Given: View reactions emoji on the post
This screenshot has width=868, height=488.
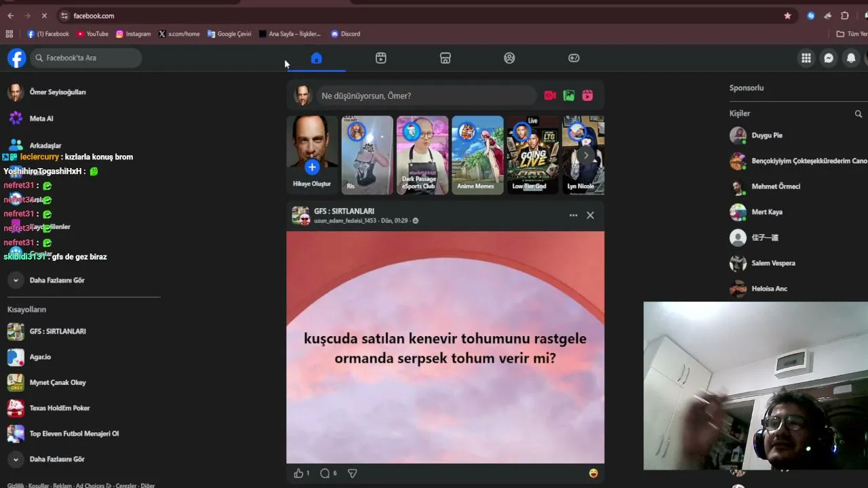Looking at the screenshot, I should (x=593, y=473).
